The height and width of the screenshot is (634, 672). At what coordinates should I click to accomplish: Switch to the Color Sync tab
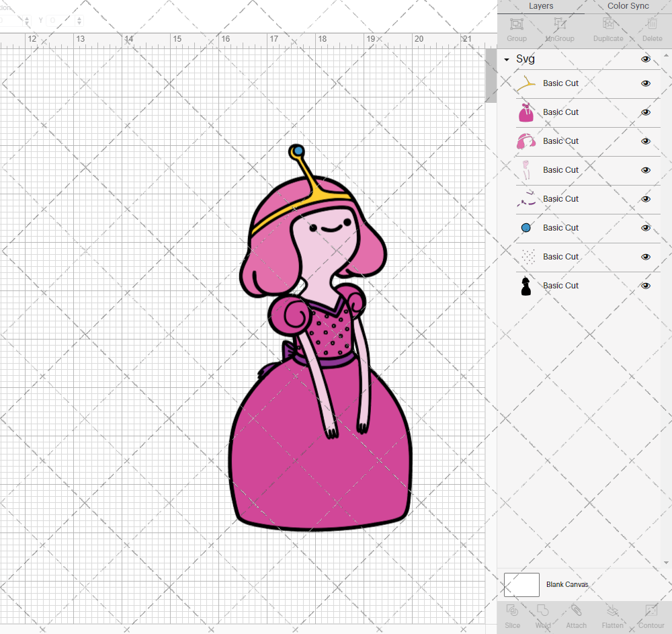coord(628,6)
